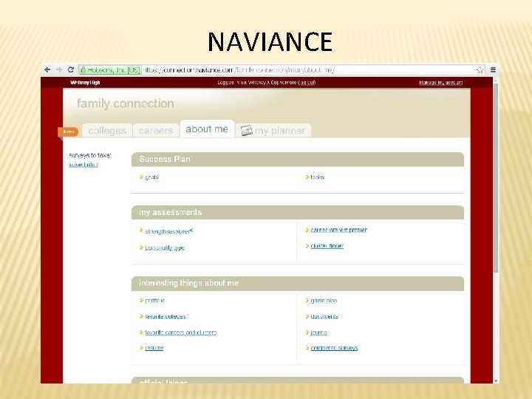Reload the page with the refresh icon
Image resolution: width=532 pixels, height=399 pixels.
pos(71,70)
